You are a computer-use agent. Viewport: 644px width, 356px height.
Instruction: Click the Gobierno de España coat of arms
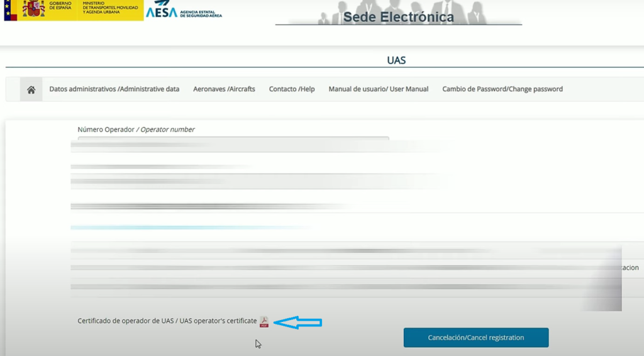point(33,10)
